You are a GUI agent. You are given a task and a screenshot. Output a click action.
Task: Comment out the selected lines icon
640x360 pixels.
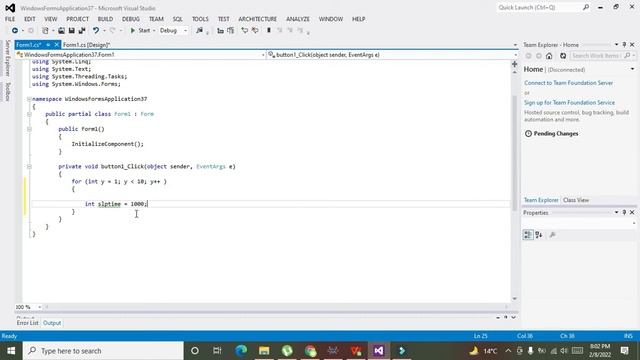tap(244, 31)
